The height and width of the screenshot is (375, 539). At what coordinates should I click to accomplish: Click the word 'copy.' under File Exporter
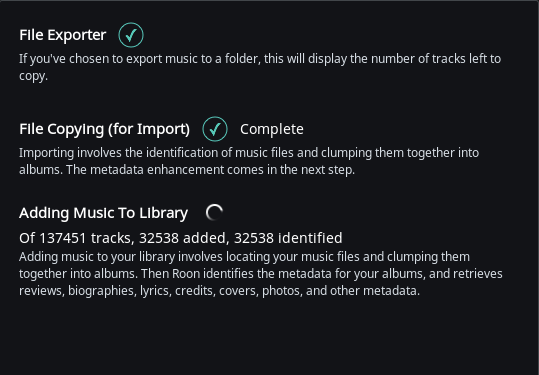[33, 76]
